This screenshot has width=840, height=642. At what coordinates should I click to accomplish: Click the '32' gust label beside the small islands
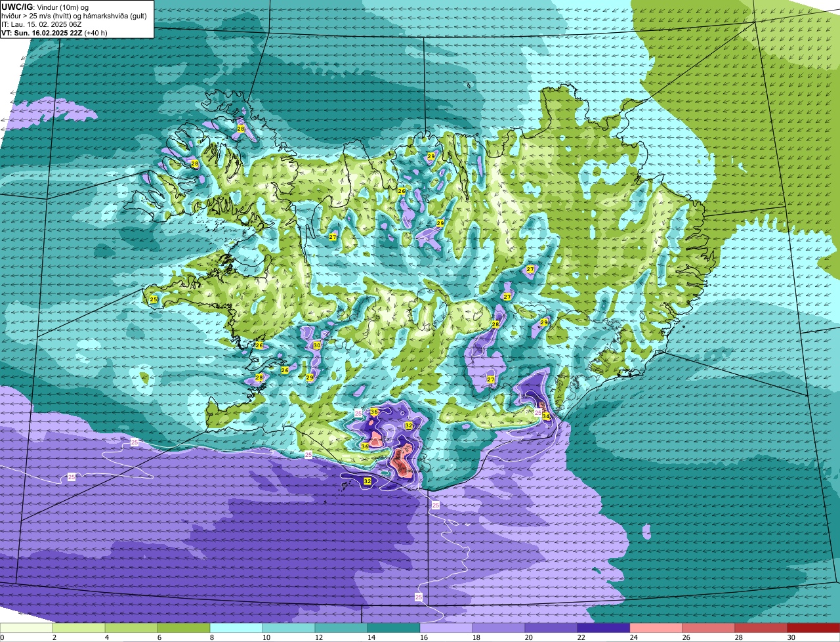pyautogui.click(x=367, y=481)
